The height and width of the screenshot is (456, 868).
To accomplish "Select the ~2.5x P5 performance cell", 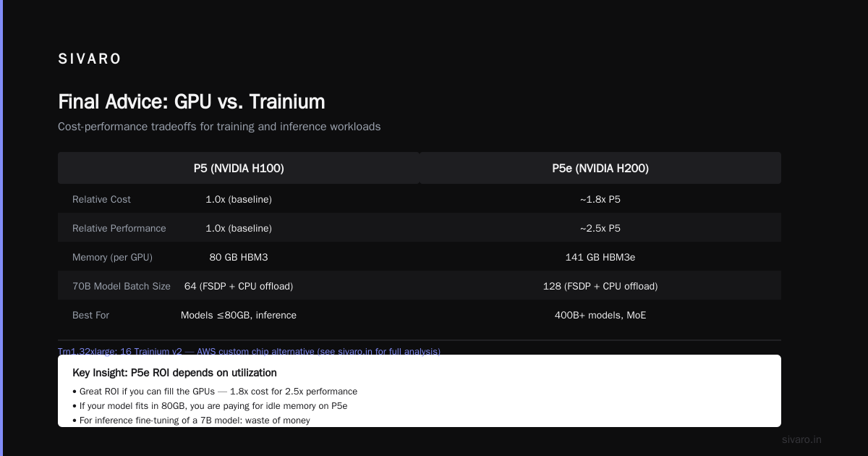I will pyautogui.click(x=600, y=228).
